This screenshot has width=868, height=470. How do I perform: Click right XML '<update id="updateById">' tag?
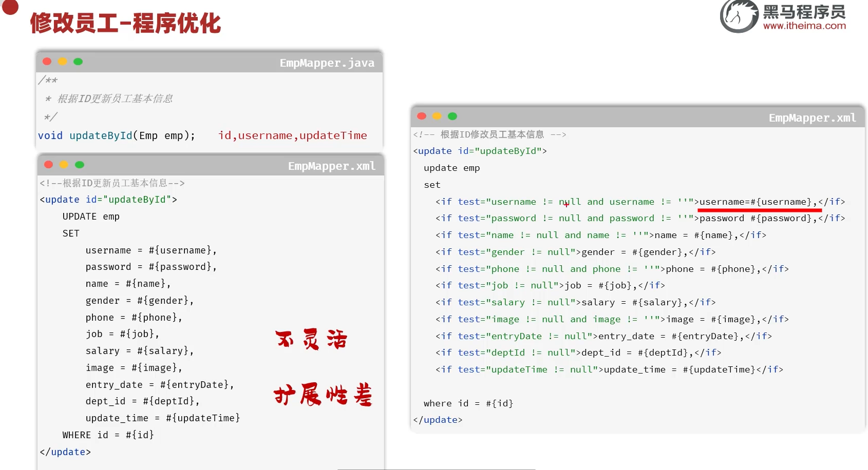(480, 151)
